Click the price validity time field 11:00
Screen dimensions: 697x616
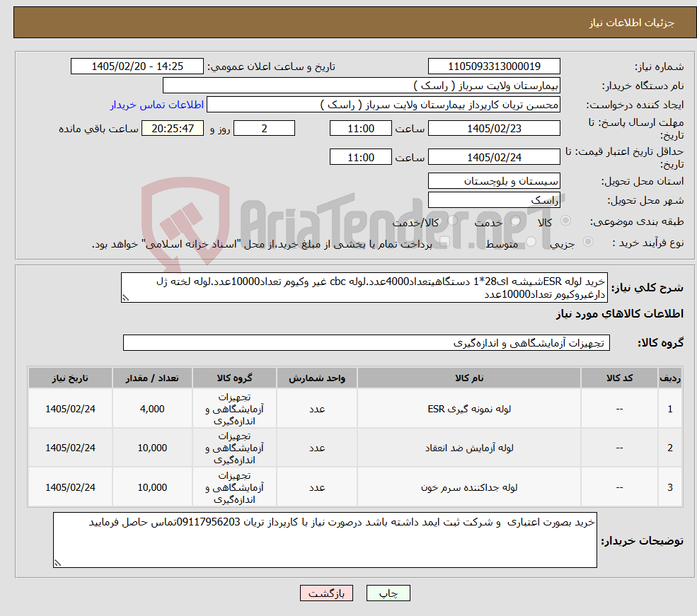[360, 157]
